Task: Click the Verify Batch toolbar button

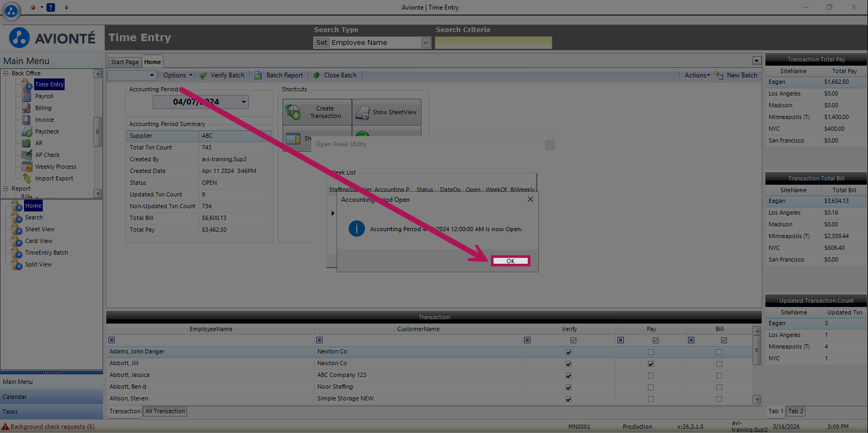Action: (x=222, y=75)
